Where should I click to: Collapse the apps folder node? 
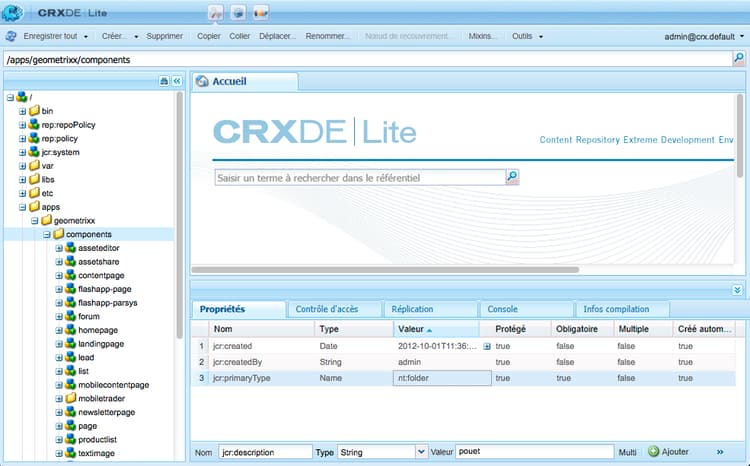point(22,207)
